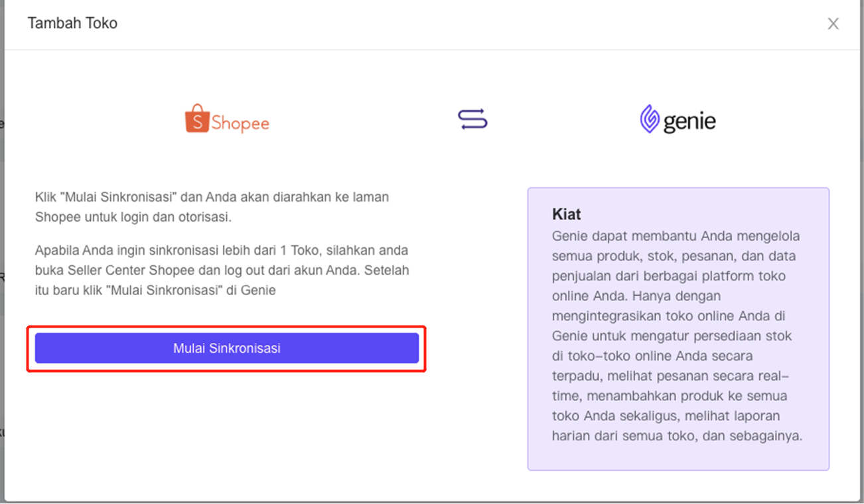Close the Tambah Toko dialog
Image resolution: width=864 pixels, height=504 pixels.
[x=833, y=24]
